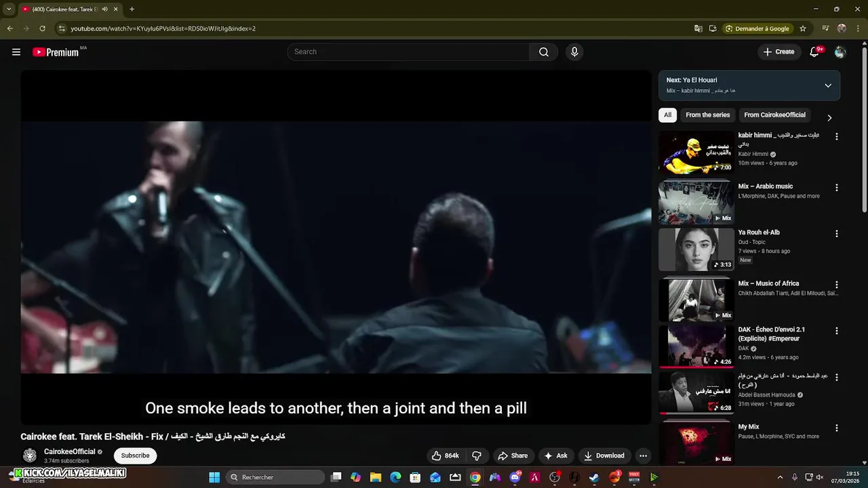Open the notifications bell
Viewport: 868px width, 488px height.
[x=815, y=52]
